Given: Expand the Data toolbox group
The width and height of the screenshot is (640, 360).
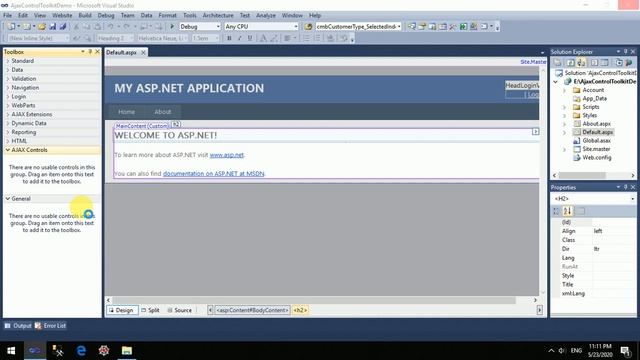Looking at the screenshot, I should click(8, 70).
